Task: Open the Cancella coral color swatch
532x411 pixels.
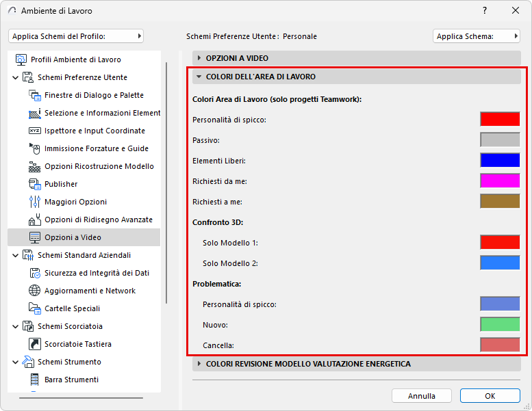Action: 500,345
